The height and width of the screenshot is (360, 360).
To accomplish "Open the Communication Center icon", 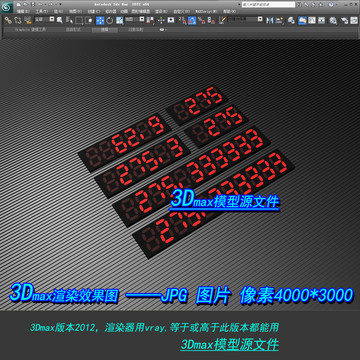I will coord(313,4).
